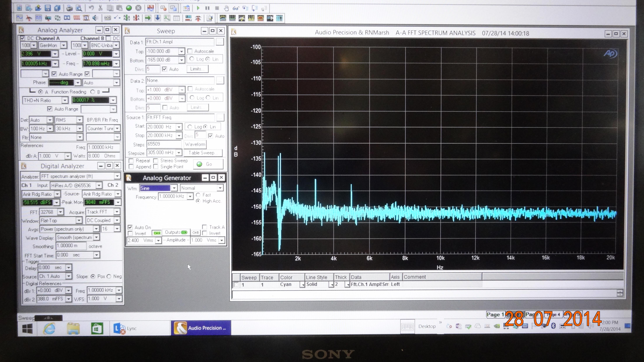Click the green right-arrow sweep panel icon
Image resolution: width=644 pixels, height=362 pixels.
click(x=148, y=18)
